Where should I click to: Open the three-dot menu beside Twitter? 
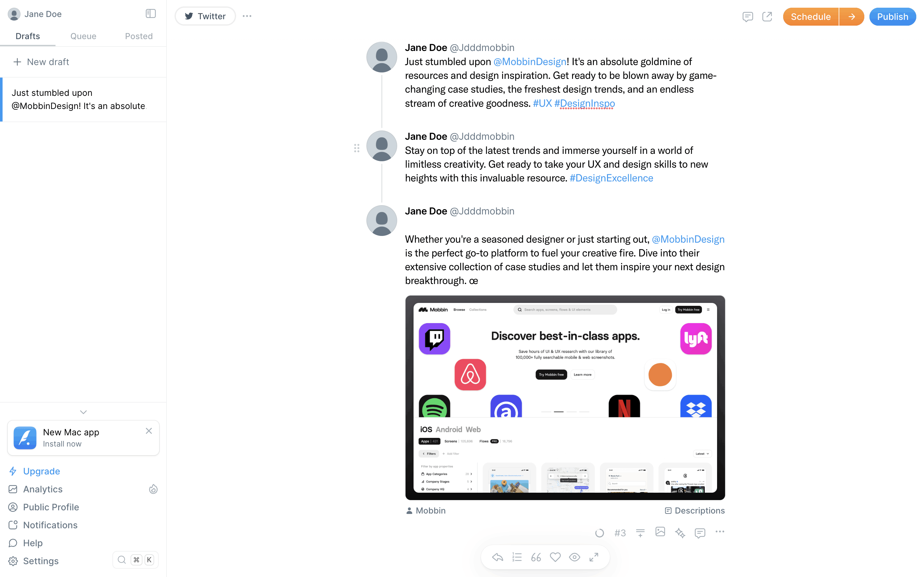click(x=247, y=16)
